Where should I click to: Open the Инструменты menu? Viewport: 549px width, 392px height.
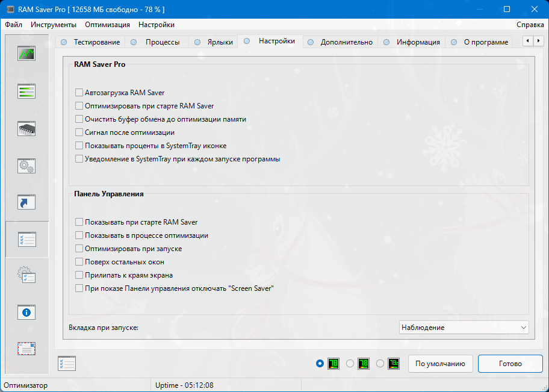(54, 25)
